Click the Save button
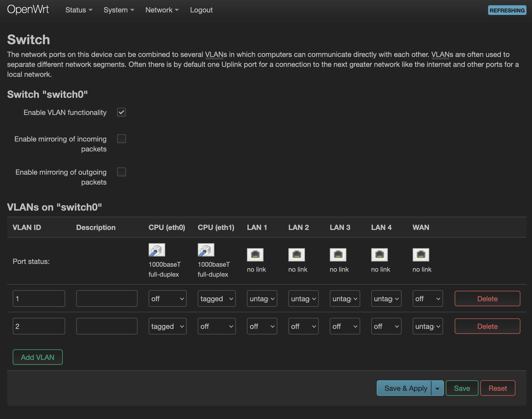 tap(462, 388)
